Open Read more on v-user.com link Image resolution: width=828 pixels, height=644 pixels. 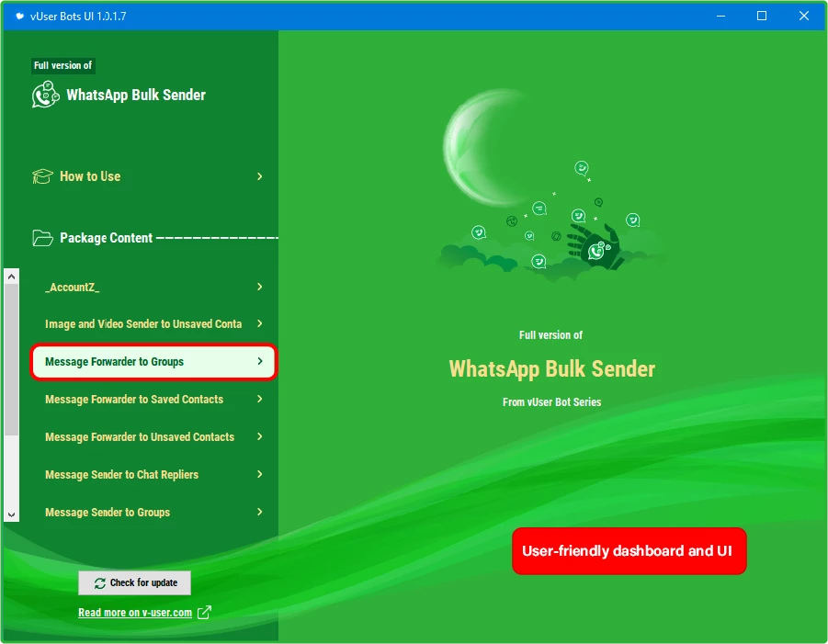pos(135,613)
